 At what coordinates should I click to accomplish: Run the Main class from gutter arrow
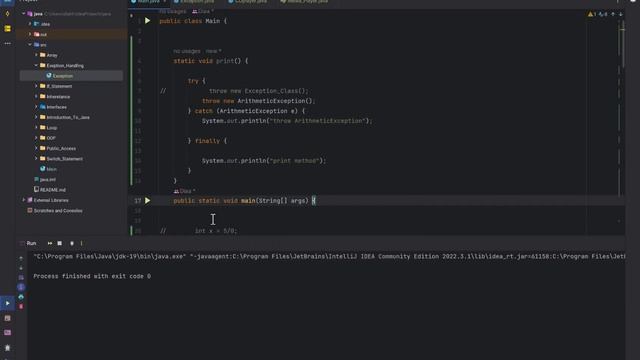pos(147,21)
